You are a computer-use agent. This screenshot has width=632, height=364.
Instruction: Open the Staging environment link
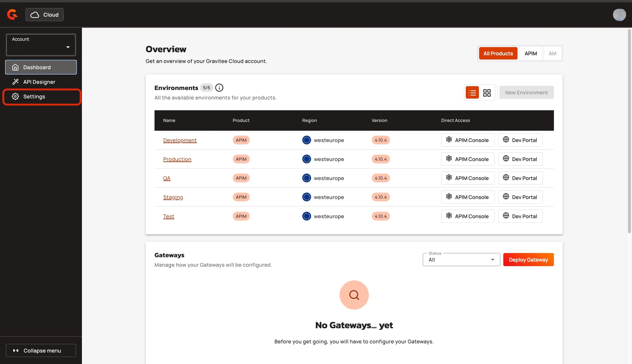coord(173,197)
